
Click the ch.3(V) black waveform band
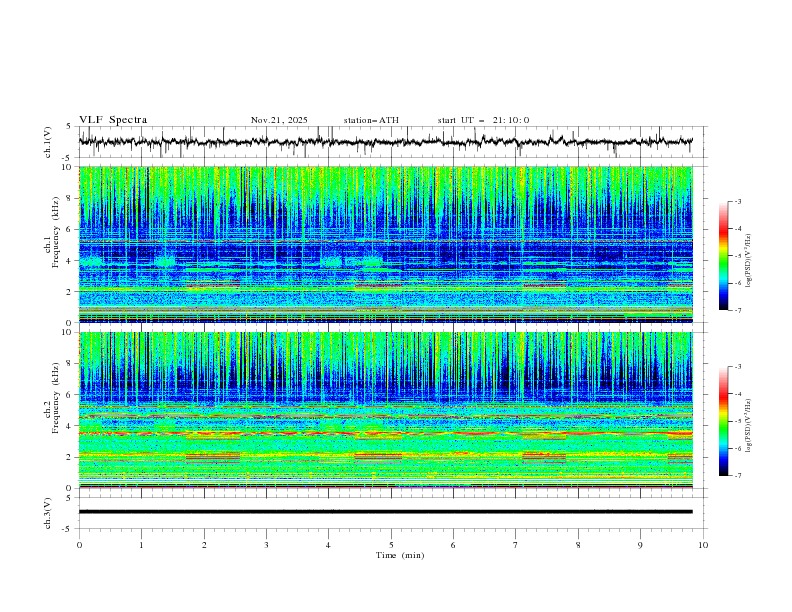385,512
